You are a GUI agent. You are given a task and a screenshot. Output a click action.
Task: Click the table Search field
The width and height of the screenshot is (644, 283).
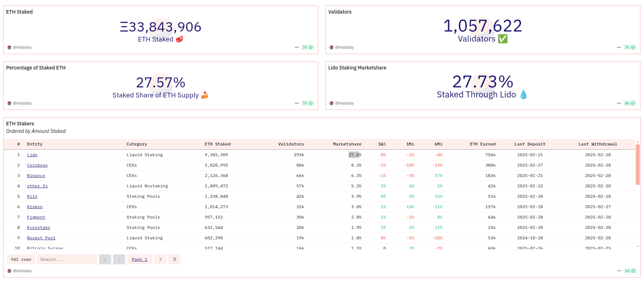67,259
